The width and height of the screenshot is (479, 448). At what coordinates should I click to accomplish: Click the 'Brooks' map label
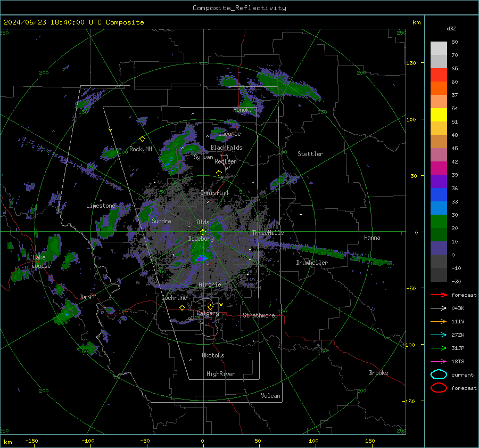click(x=378, y=373)
